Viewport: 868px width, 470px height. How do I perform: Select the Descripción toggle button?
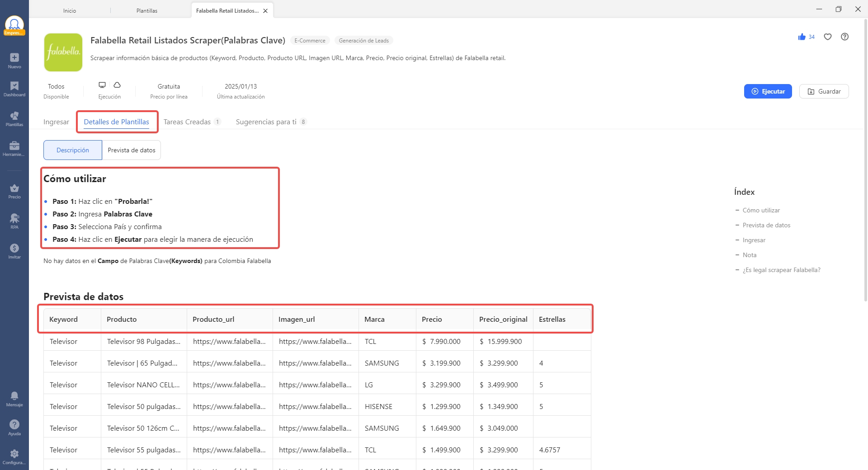(x=73, y=150)
